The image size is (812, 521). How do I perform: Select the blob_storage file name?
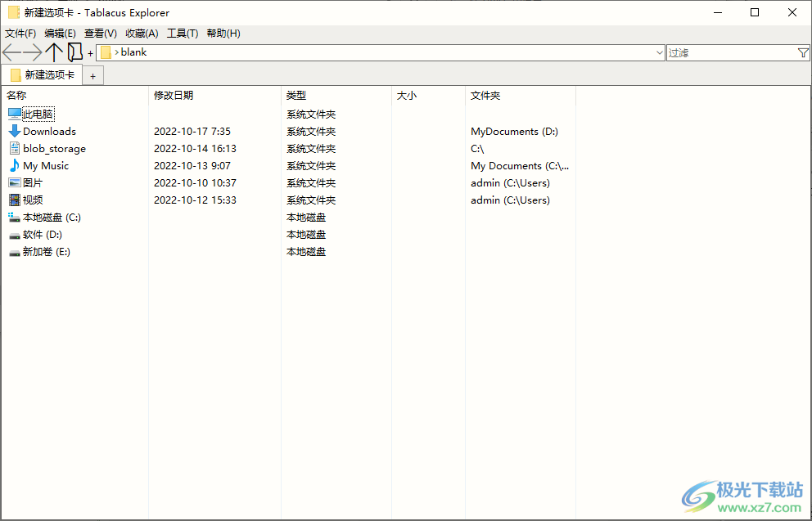(x=54, y=149)
